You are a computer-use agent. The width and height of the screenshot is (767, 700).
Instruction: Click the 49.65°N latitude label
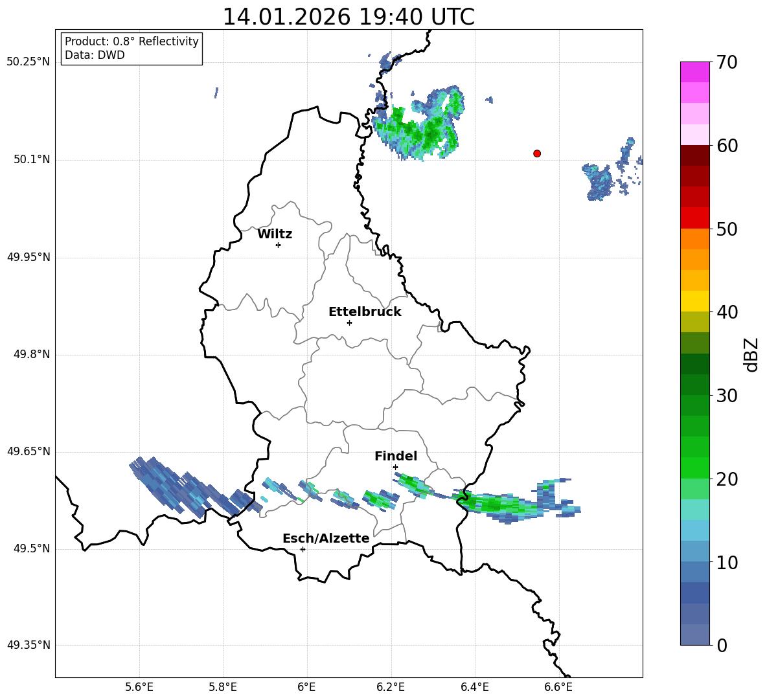[29, 451]
